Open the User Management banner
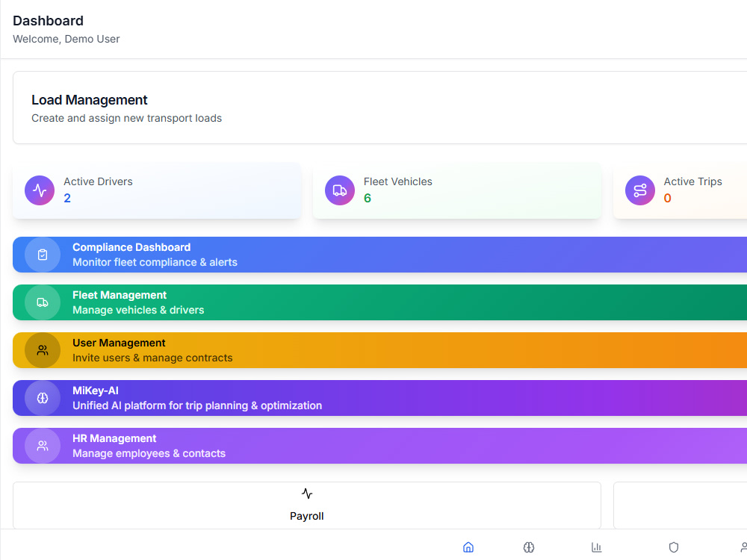Image resolution: width=747 pixels, height=560 pixels. [x=379, y=350]
